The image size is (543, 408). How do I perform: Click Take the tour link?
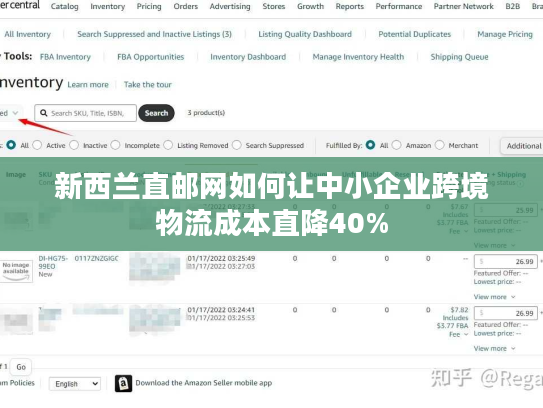click(x=148, y=85)
